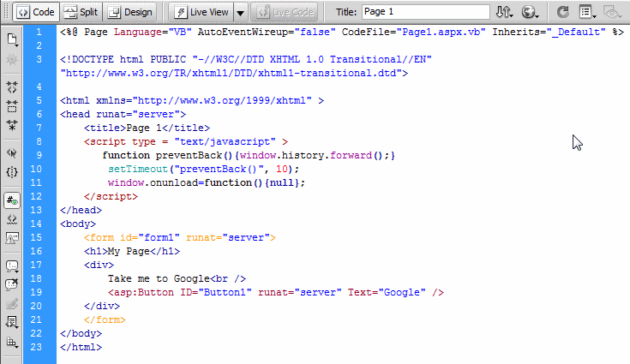Switch to Code view

pyautogui.click(x=36, y=12)
